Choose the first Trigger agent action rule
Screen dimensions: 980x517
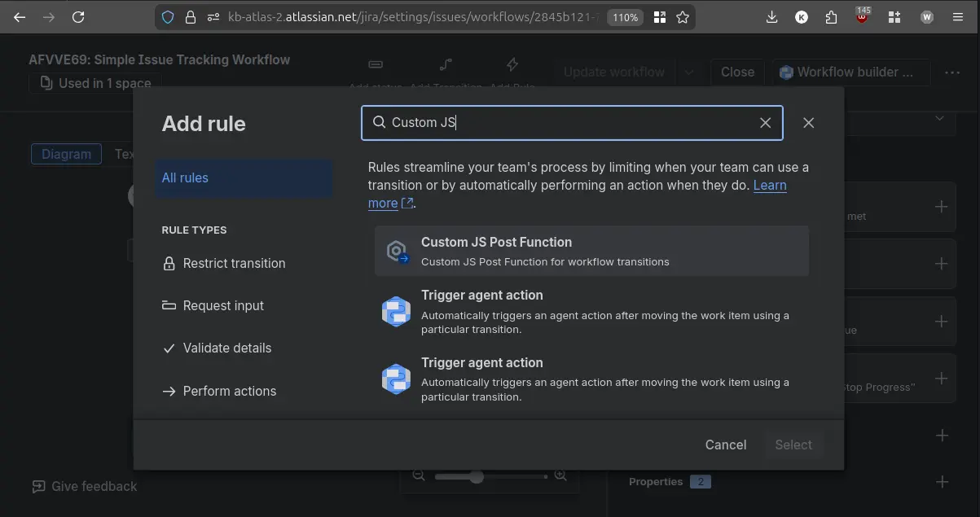591,312
